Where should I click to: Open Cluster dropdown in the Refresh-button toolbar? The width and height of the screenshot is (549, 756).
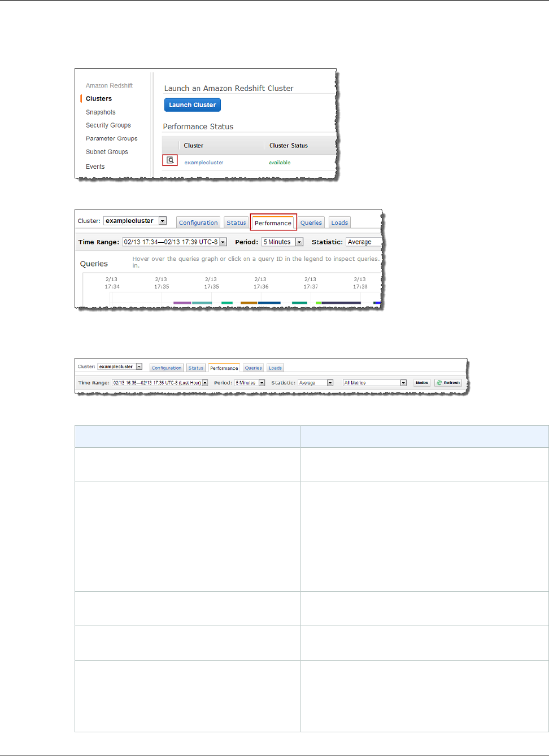(120, 366)
